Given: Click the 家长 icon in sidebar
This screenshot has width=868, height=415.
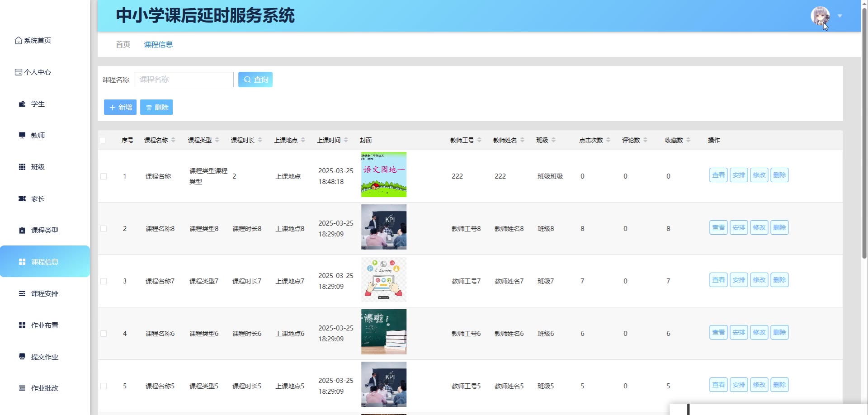Looking at the screenshot, I should (22, 198).
